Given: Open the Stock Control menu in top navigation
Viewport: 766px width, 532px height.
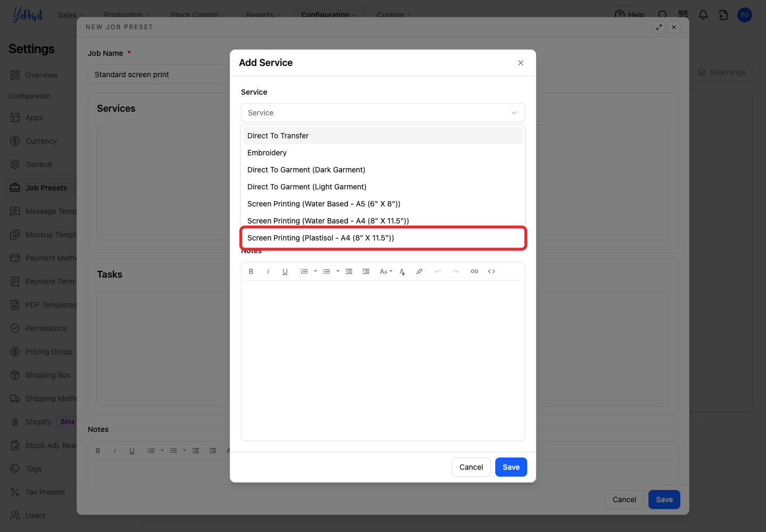Looking at the screenshot, I should 198,15.
